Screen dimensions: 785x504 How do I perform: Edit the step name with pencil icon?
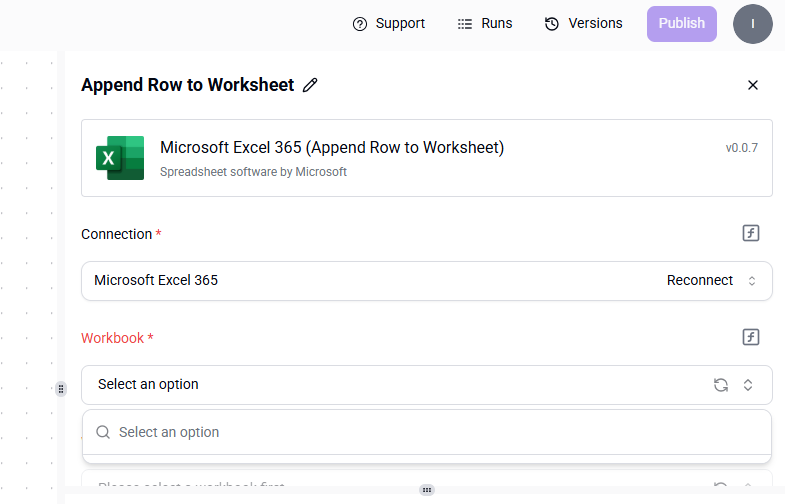click(310, 85)
